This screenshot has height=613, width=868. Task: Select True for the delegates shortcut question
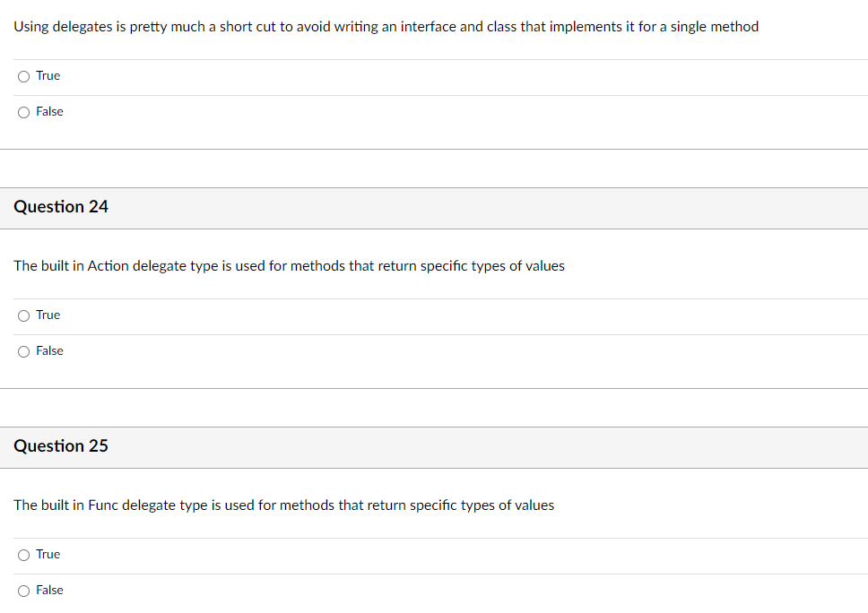coord(23,76)
